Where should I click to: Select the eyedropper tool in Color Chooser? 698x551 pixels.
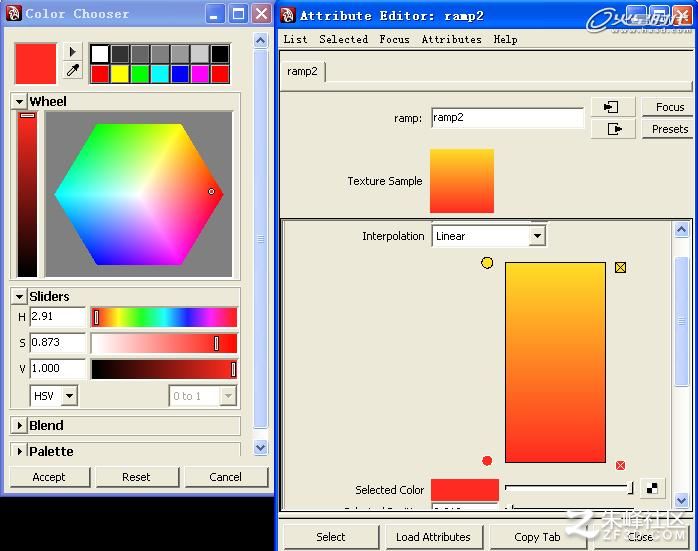coord(73,70)
